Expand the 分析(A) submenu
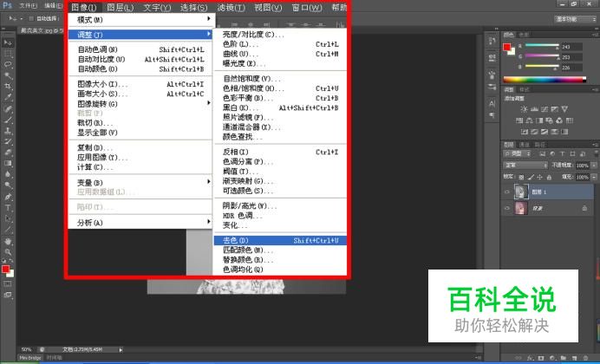Viewport: 600px width, 364px height. click(141, 223)
